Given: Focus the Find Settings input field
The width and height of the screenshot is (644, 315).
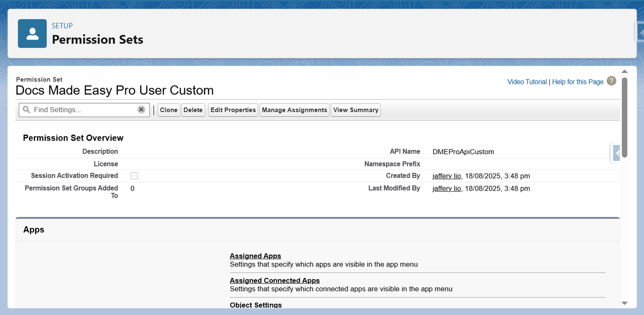Looking at the screenshot, I should point(84,109).
